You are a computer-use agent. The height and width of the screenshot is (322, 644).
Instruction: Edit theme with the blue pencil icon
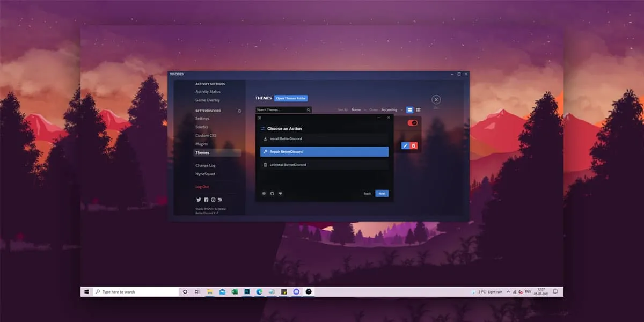coord(406,145)
